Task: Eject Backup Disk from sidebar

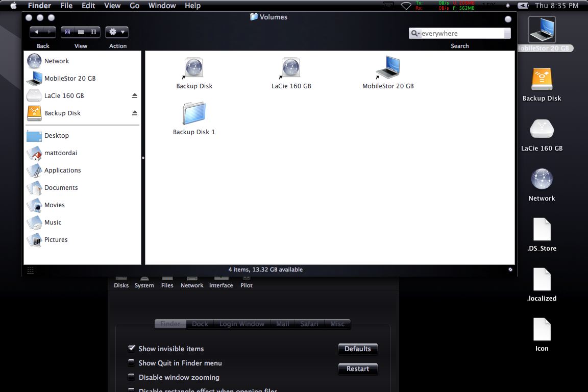Action: [135, 113]
